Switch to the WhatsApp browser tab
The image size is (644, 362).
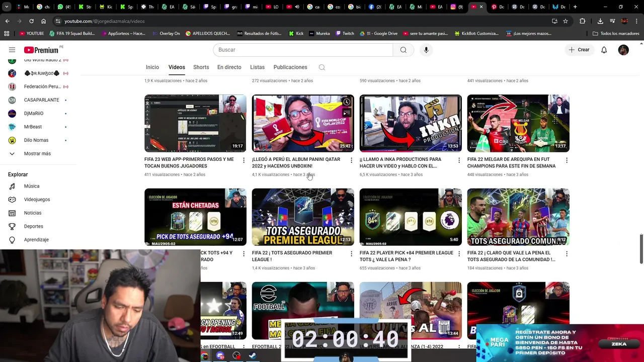coord(64,7)
